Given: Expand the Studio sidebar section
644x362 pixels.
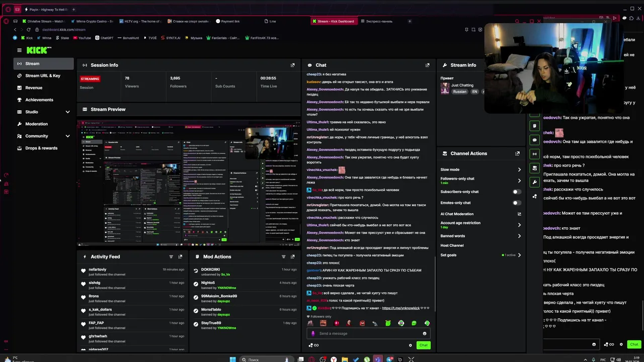Looking at the screenshot, I should [x=67, y=112].
